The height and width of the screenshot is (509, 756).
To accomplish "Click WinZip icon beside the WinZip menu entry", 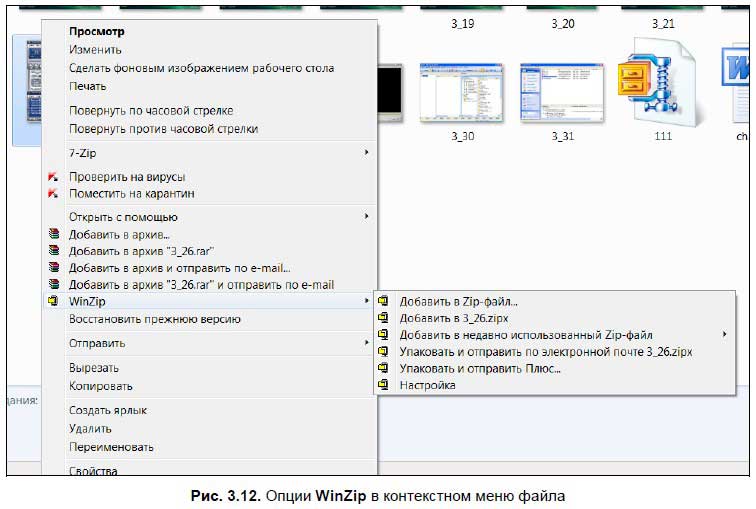I will pyautogui.click(x=53, y=301).
